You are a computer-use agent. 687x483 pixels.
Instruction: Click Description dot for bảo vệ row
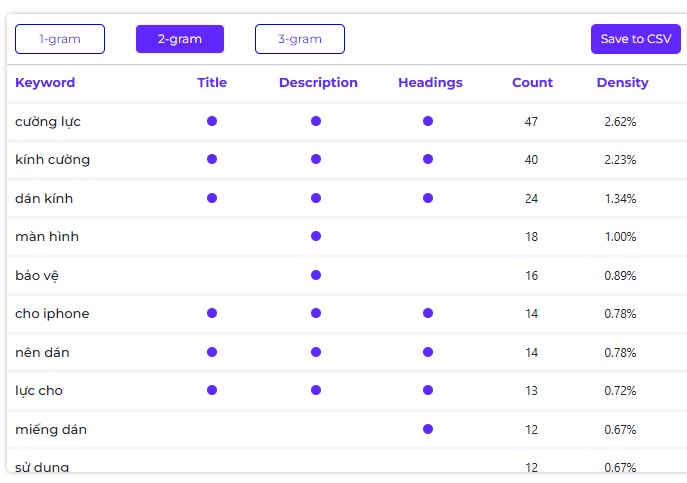pyautogui.click(x=316, y=275)
